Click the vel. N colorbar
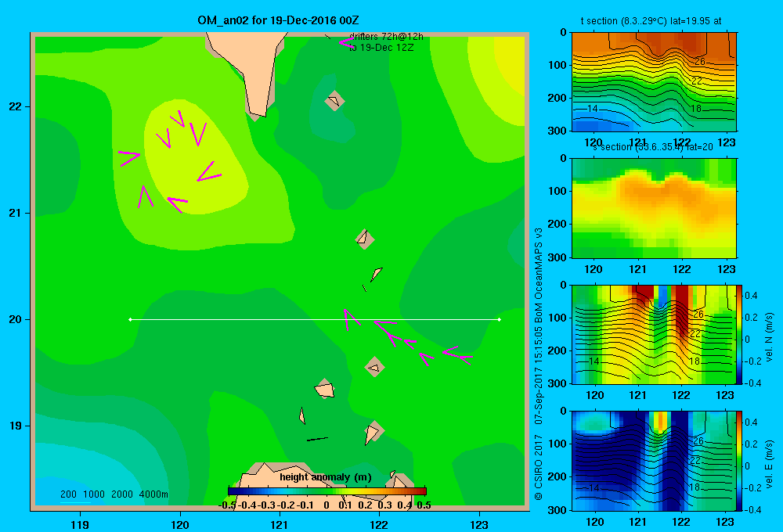Image resolution: width=783 pixels, height=532 pixels. pos(740,334)
